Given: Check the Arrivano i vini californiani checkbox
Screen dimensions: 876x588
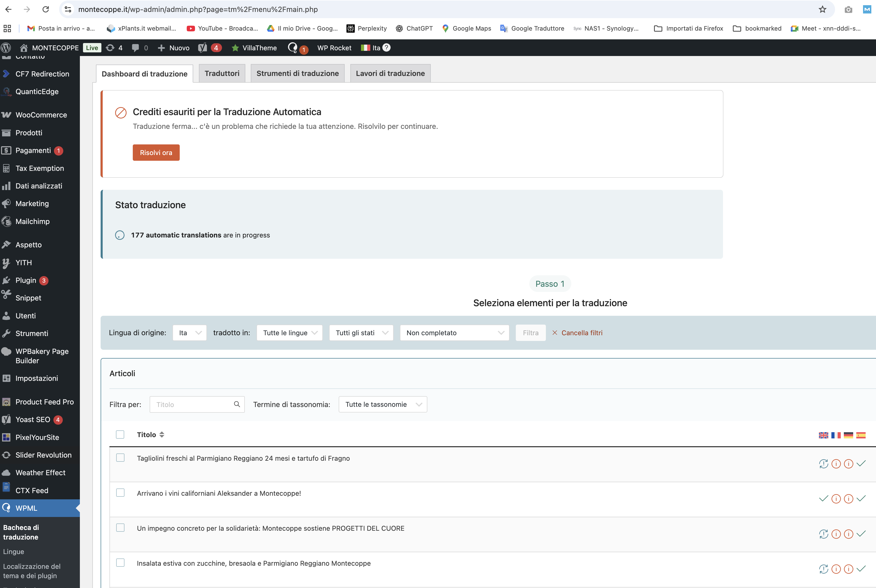Looking at the screenshot, I should tap(120, 493).
